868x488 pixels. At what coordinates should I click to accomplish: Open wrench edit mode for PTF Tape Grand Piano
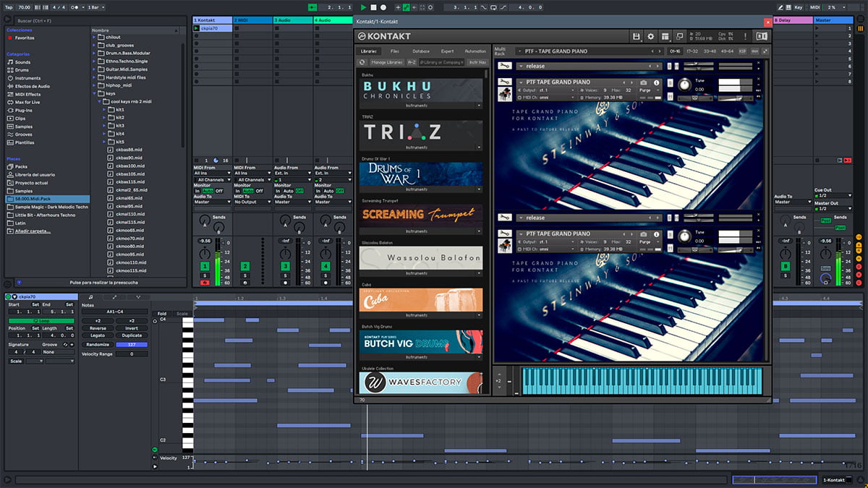[504, 82]
